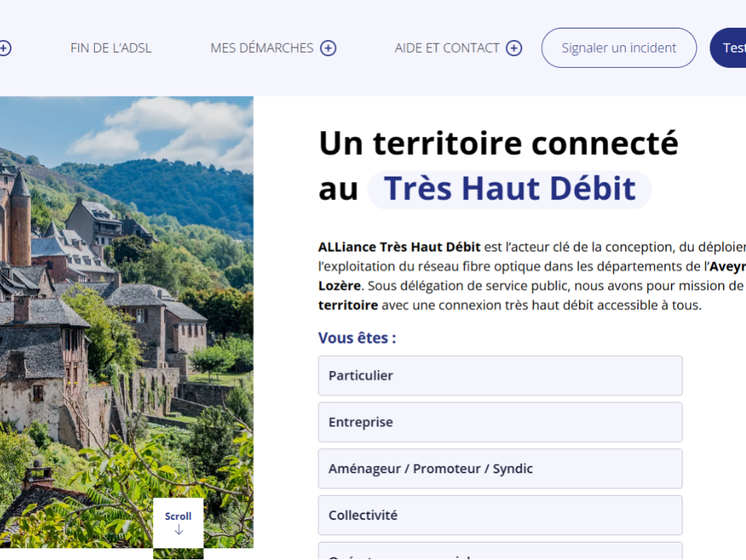Click the ALLiance Très Haut Débit bold text
Image resolution: width=746 pixels, height=560 pixels.
(399, 247)
